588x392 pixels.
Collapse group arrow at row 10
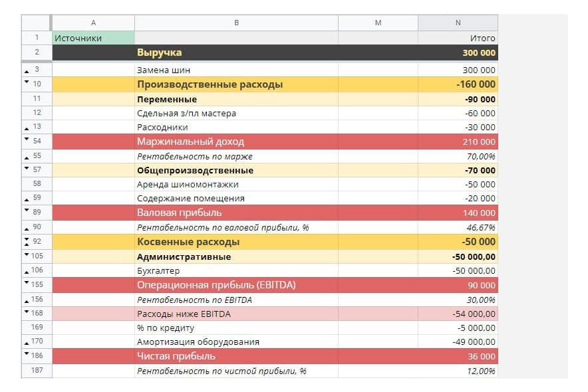click(27, 81)
